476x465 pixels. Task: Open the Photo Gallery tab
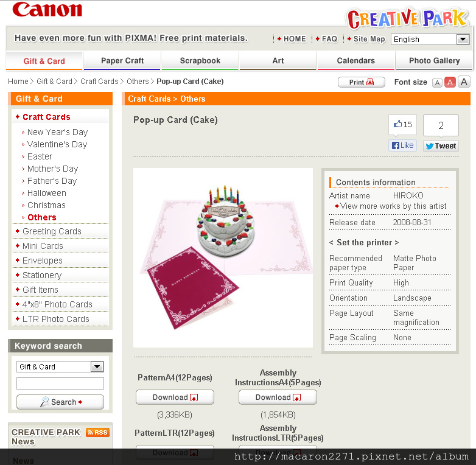tap(434, 61)
